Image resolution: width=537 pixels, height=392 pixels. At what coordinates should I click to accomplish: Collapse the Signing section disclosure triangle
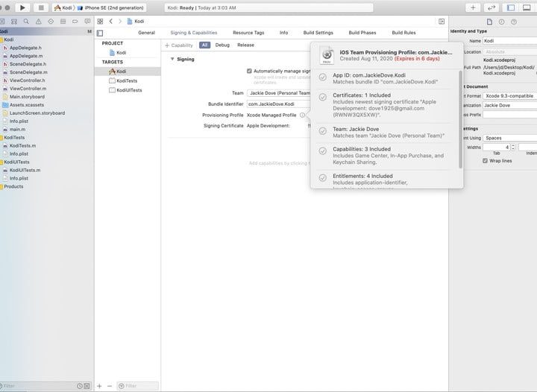click(172, 59)
